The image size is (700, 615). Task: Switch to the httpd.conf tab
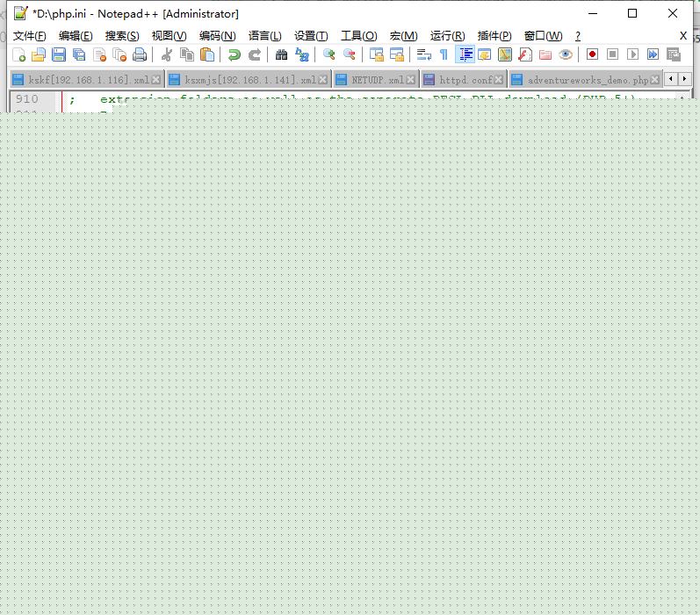pos(465,80)
